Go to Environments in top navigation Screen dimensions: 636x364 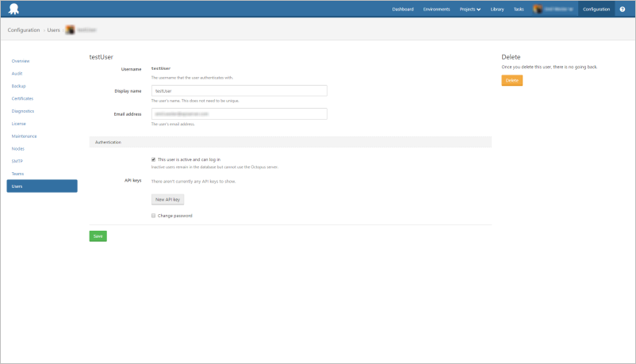[x=436, y=10]
